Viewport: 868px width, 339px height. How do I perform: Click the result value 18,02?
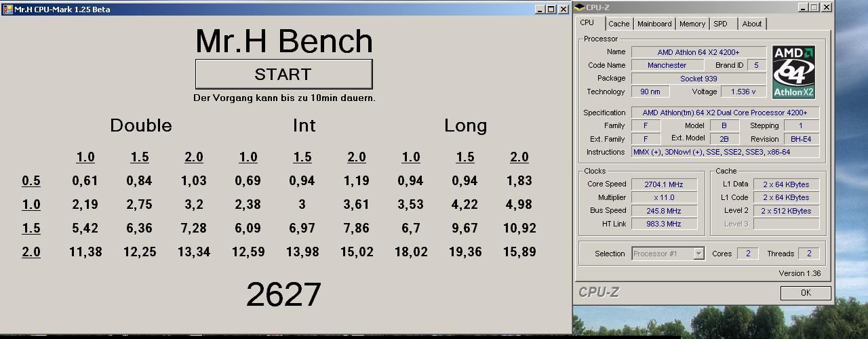411,252
